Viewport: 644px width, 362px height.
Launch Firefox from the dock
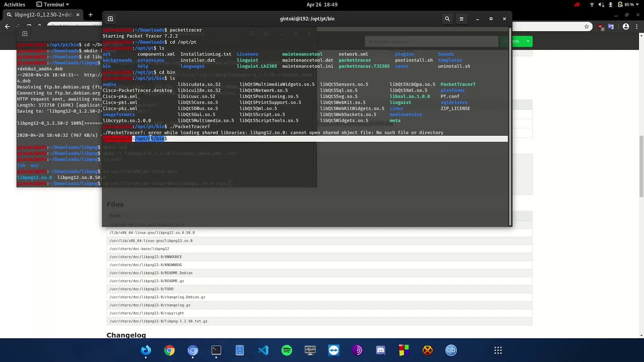pos(146,350)
